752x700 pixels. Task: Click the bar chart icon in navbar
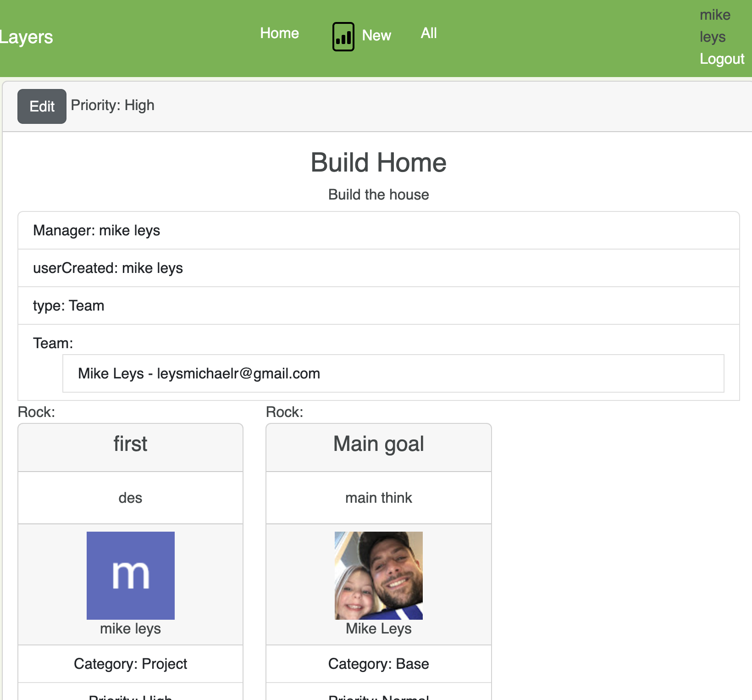(x=343, y=37)
